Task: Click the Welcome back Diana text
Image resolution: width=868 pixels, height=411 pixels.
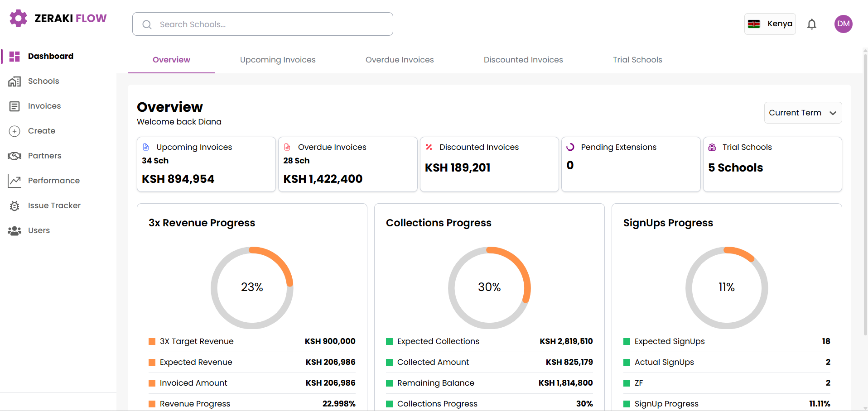Action: pyautogui.click(x=179, y=122)
